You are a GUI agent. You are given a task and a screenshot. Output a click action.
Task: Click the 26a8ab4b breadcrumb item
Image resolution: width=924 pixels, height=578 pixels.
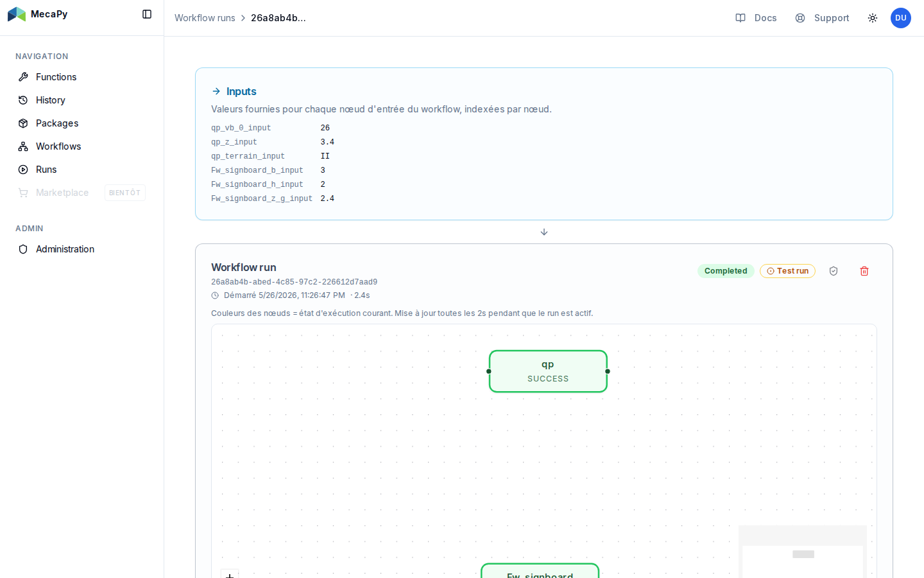click(x=278, y=18)
